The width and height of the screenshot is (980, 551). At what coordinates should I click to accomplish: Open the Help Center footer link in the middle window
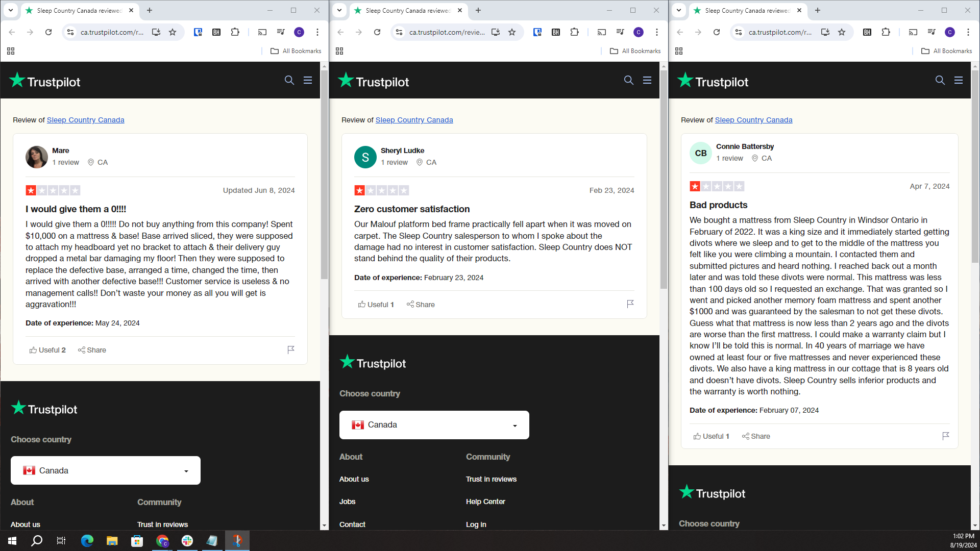485,502
